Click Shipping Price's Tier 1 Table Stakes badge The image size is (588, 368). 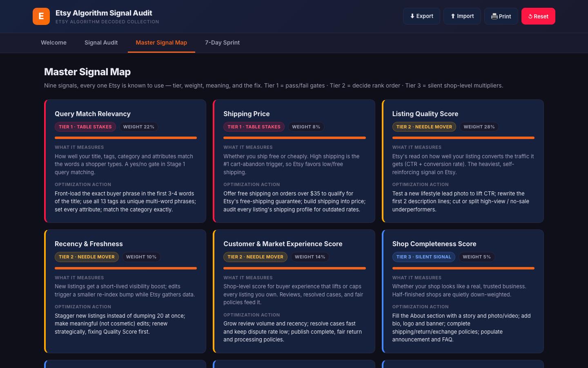coord(254,127)
